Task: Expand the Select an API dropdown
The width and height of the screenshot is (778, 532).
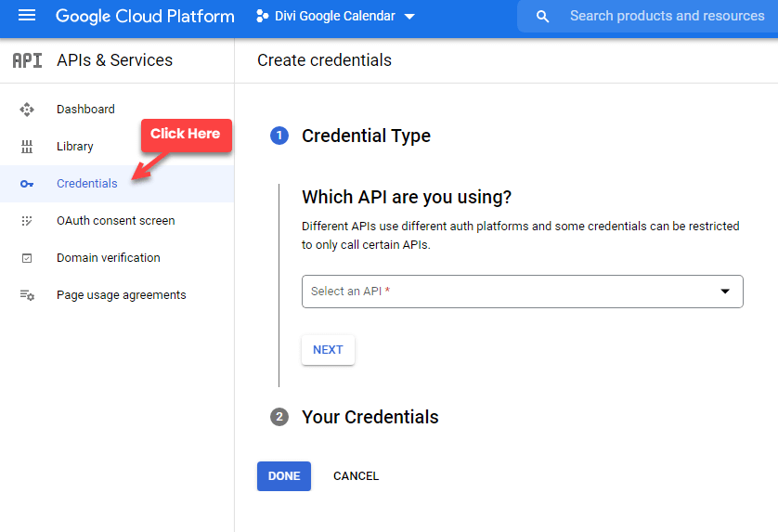Action: click(x=523, y=292)
